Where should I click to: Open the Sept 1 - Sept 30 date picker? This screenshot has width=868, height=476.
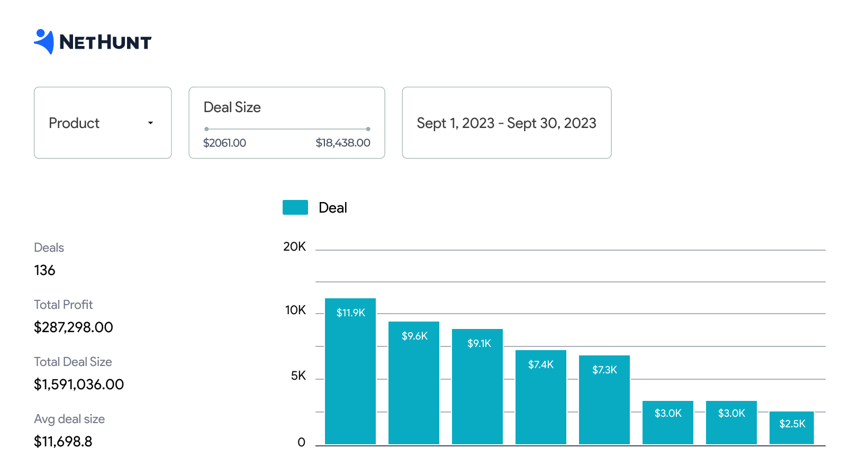(x=506, y=123)
